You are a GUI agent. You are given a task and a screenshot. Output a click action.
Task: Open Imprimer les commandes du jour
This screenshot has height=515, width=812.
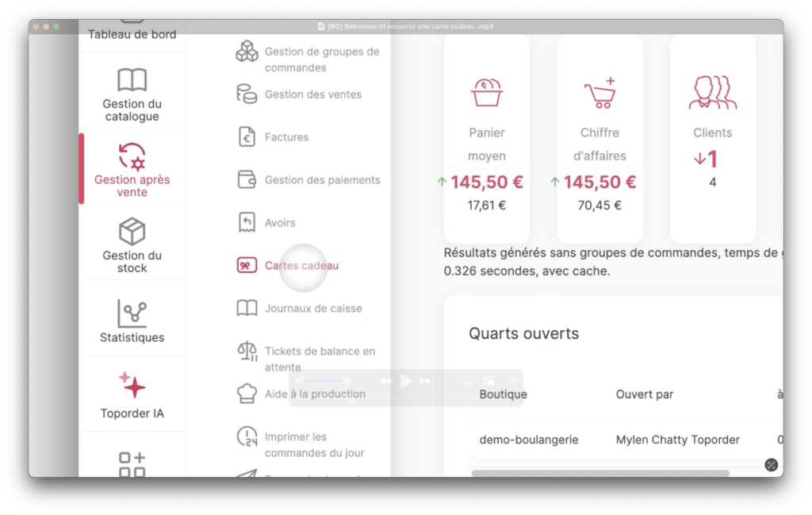tap(314, 444)
